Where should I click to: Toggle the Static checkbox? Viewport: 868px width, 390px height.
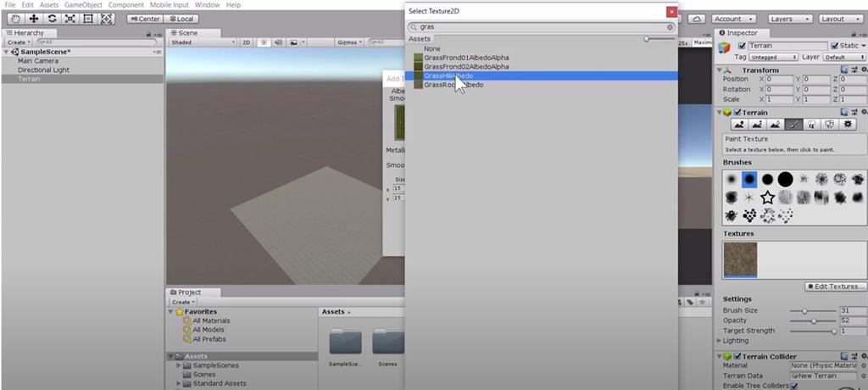click(x=835, y=46)
